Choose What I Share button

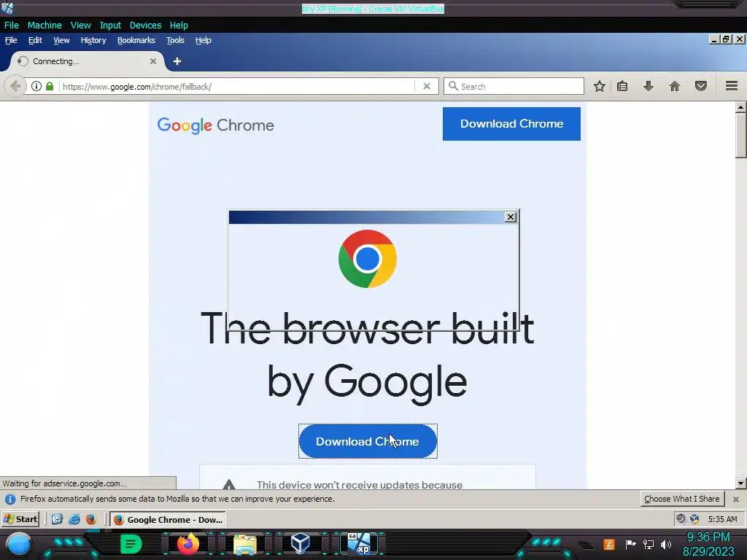pyautogui.click(x=682, y=499)
